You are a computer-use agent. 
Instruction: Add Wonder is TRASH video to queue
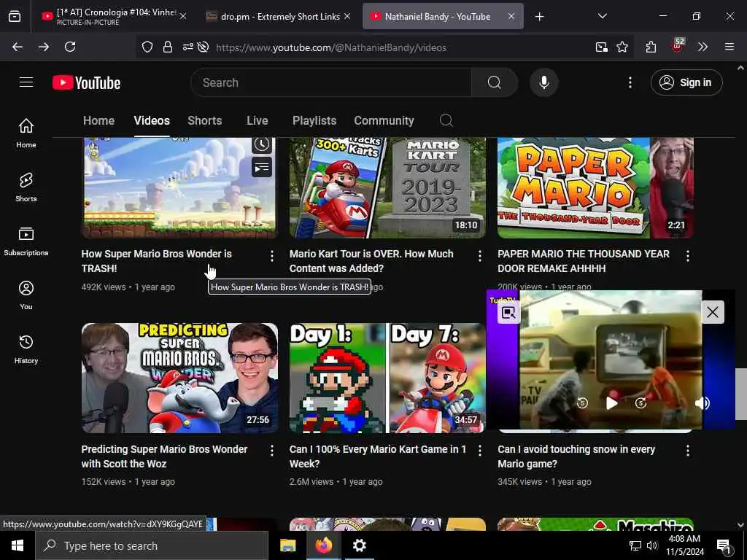click(x=262, y=167)
